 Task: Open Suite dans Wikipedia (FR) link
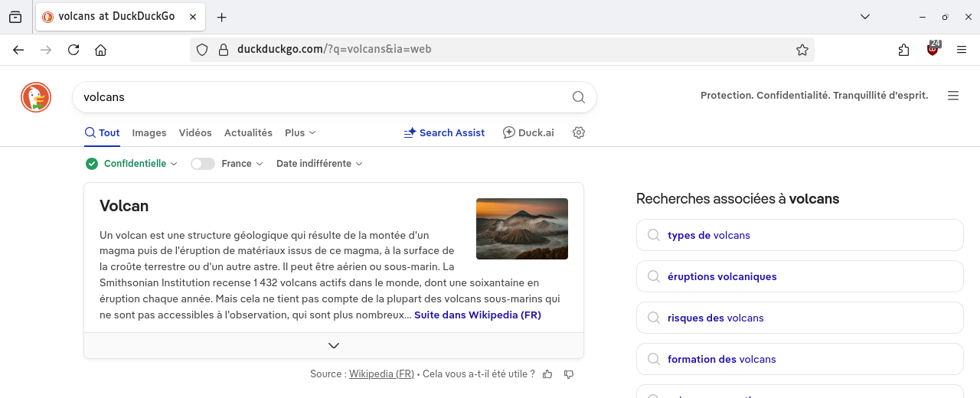pyautogui.click(x=478, y=315)
